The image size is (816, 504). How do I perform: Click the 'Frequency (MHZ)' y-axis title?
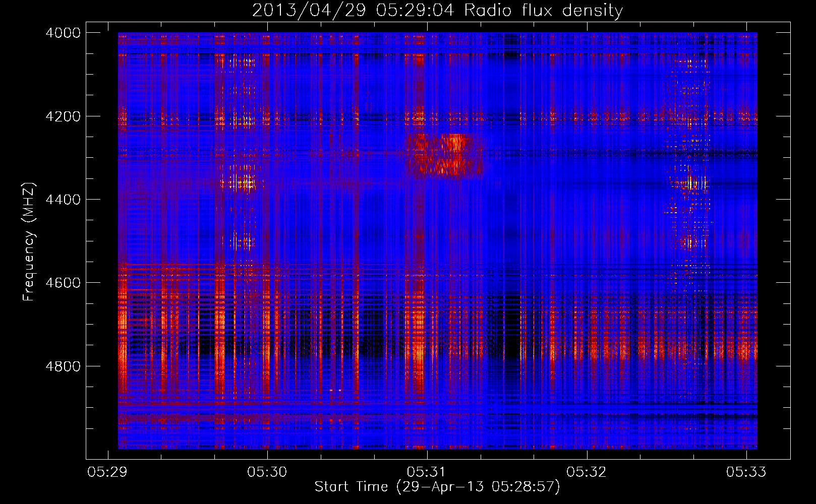(29, 242)
